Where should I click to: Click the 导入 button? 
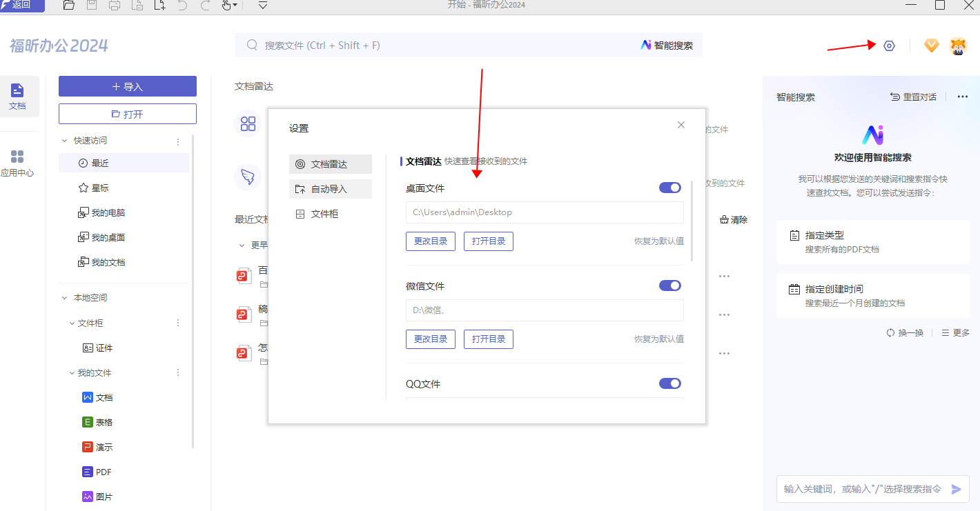[128, 86]
